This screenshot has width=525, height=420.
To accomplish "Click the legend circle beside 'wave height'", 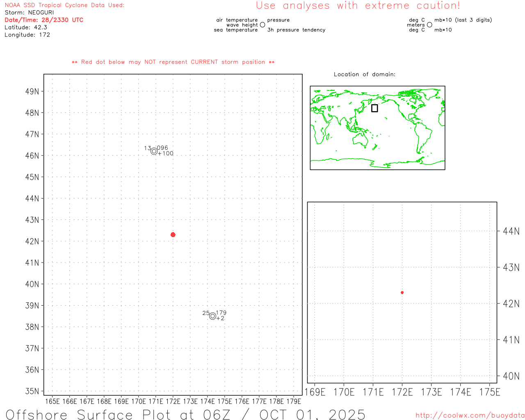I will tap(262, 25).
